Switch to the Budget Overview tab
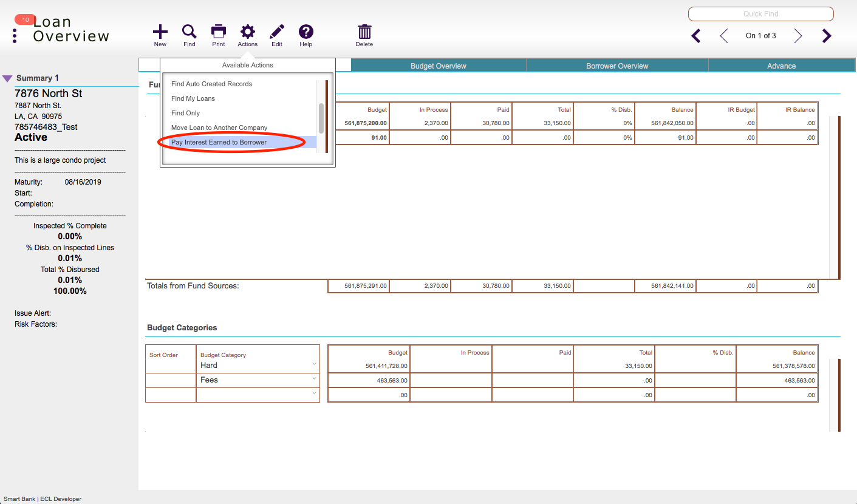Viewport: 857px width, 504px height. click(x=438, y=66)
